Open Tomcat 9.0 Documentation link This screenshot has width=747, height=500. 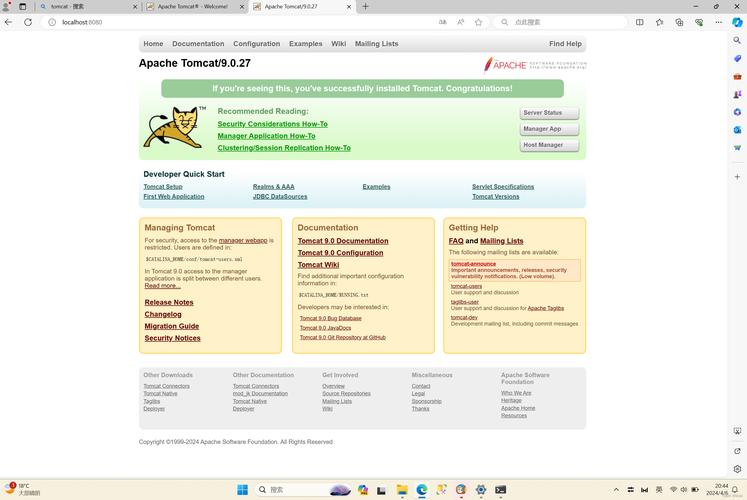[x=343, y=241]
